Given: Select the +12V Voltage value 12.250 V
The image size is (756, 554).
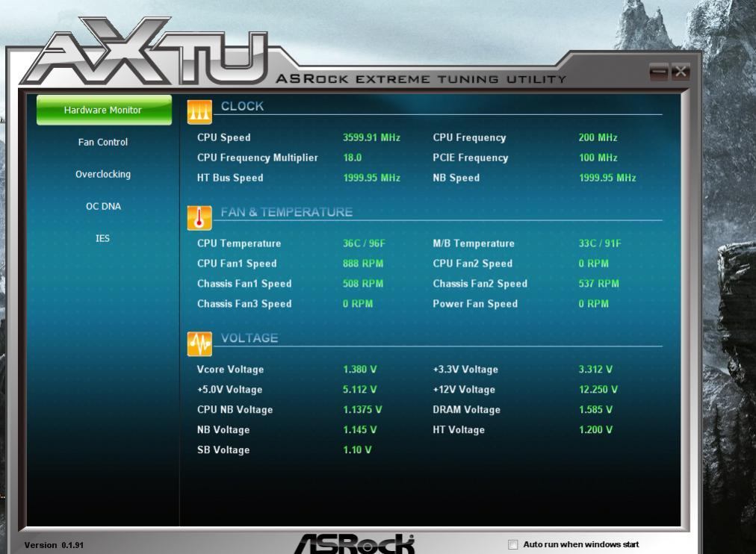Looking at the screenshot, I should pos(598,389).
